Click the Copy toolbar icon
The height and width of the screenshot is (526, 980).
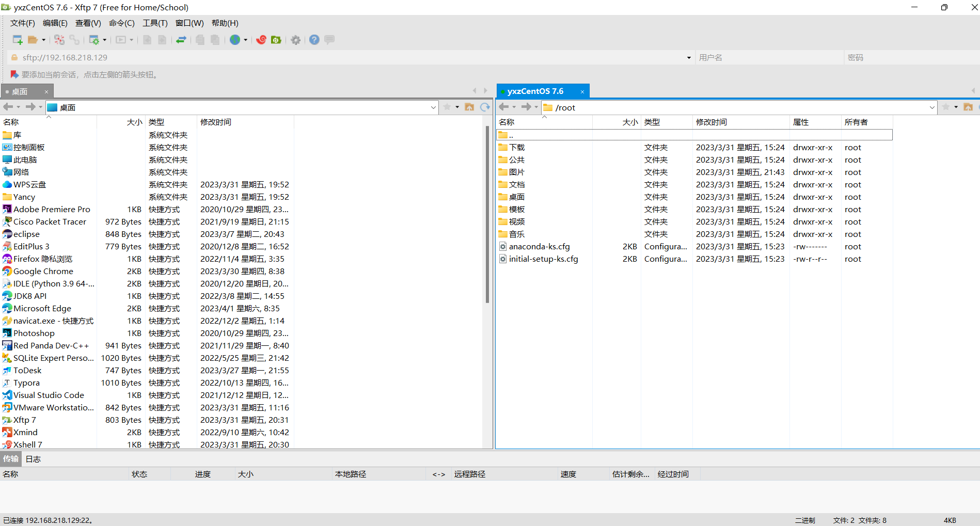pos(200,40)
